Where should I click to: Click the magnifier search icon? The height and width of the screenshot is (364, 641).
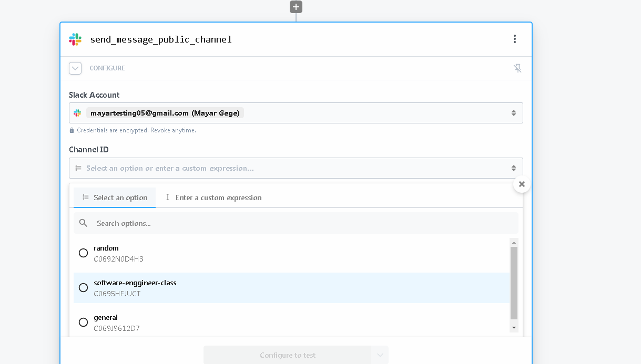(x=83, y=223)
